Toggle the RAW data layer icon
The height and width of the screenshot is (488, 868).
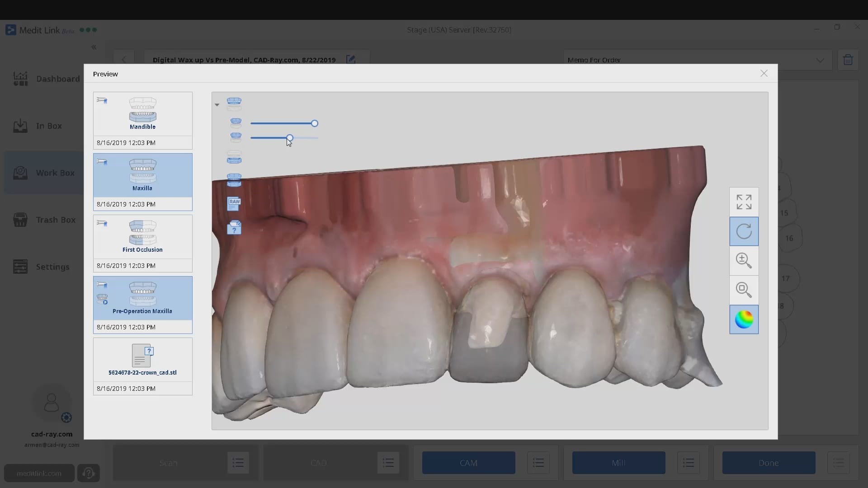234,203
